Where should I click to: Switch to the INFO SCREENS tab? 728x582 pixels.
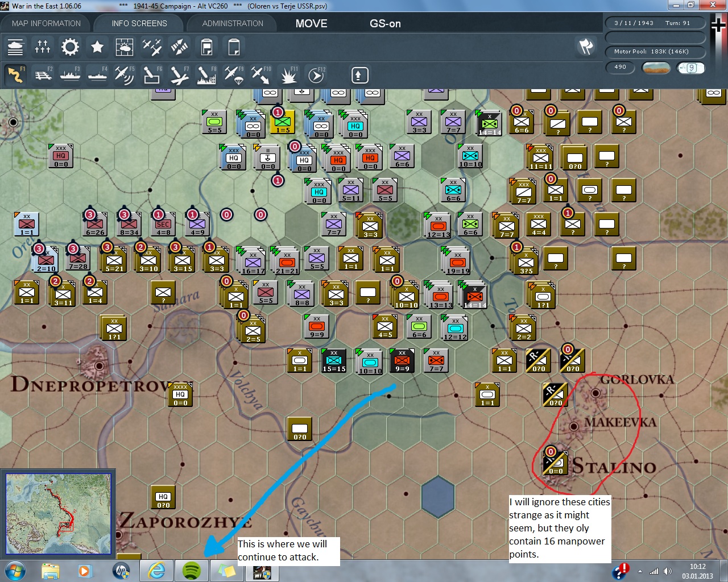coord(139,23)
